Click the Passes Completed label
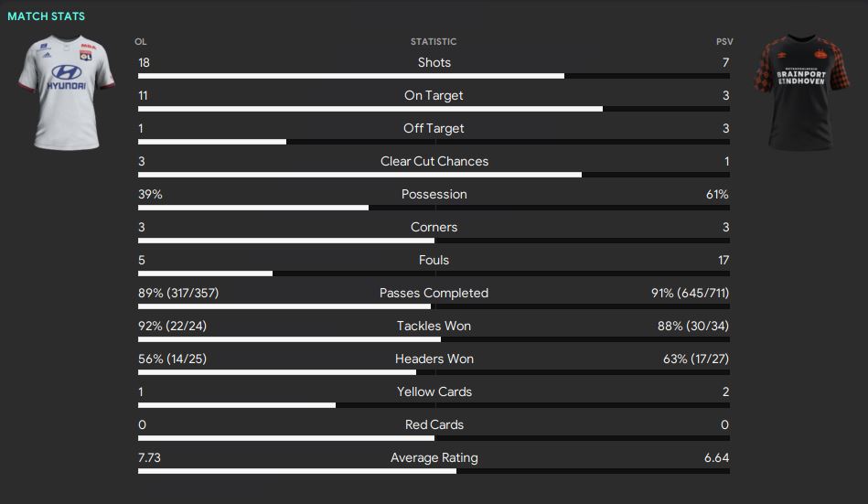This screenshot has width=868, height=504. [x=434, y=293]
